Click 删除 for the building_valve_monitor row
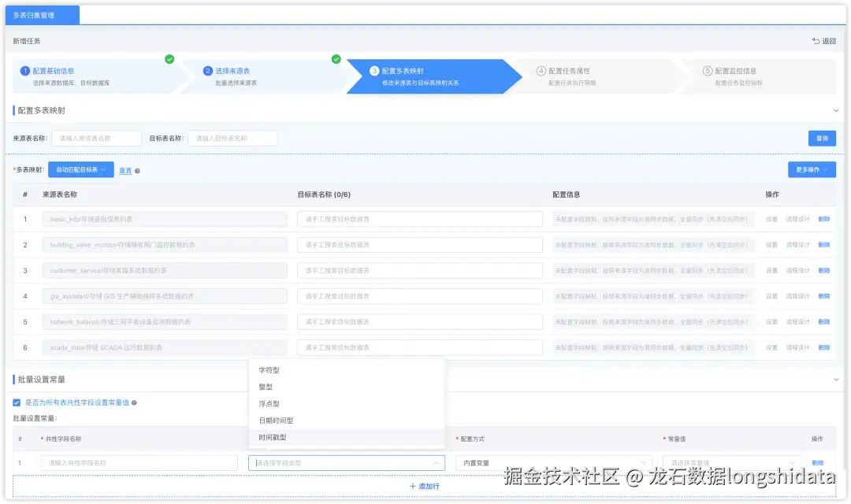The image size is (851, 504). (824, 245)
